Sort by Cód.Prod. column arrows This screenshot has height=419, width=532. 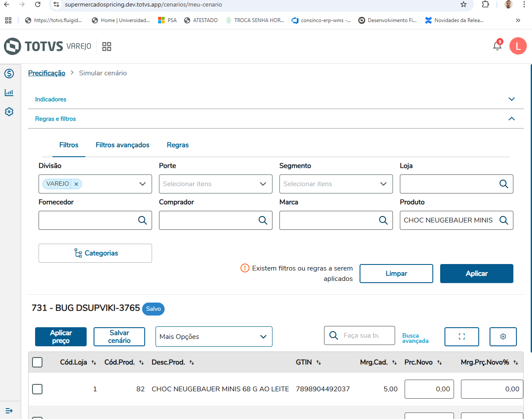[141, 363]
